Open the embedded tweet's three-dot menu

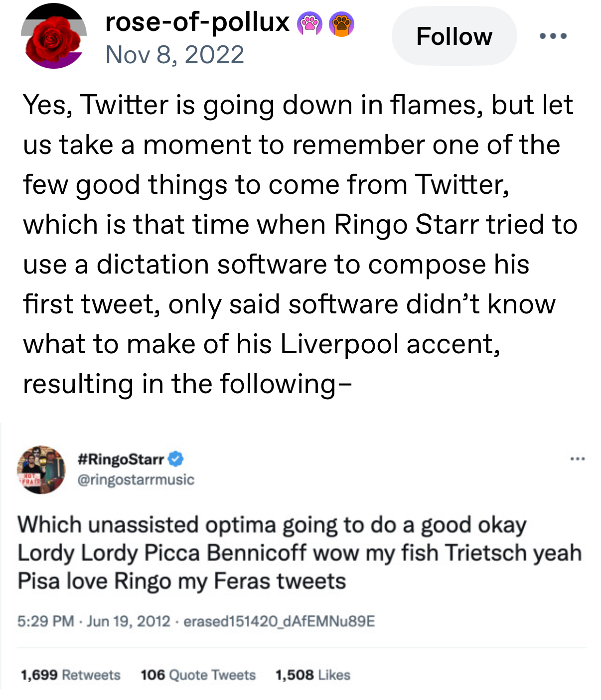pyautogui.click(x=578, y=458)
